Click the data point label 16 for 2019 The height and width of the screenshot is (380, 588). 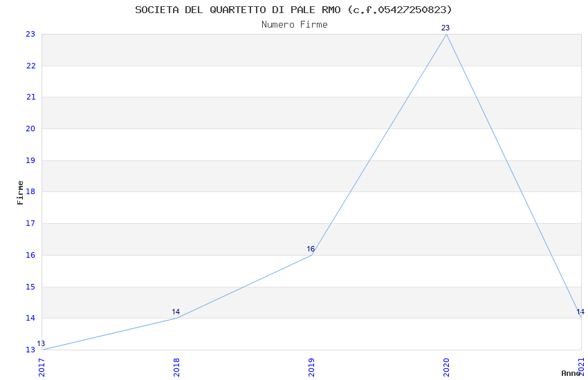tap(311, 249)
